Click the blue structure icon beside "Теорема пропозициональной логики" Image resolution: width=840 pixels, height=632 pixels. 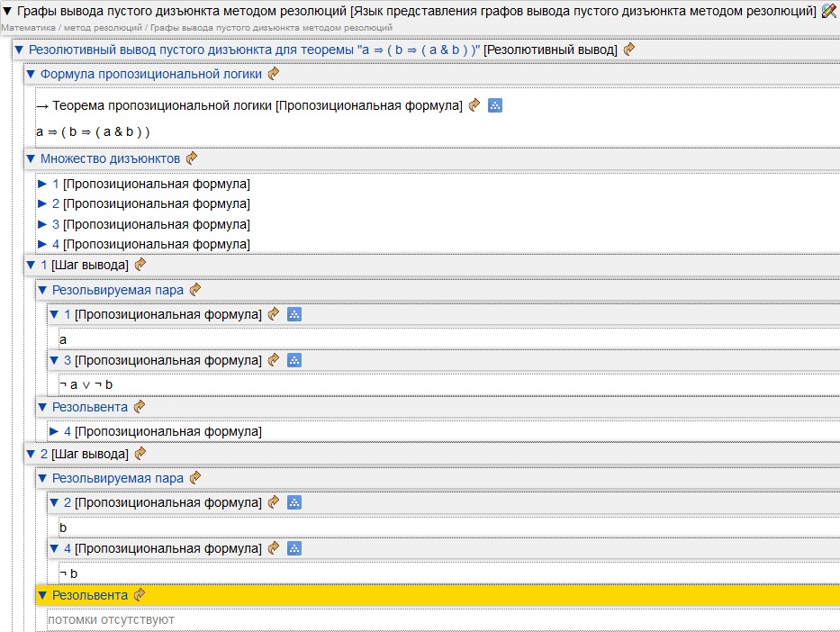tap(494, 105)
